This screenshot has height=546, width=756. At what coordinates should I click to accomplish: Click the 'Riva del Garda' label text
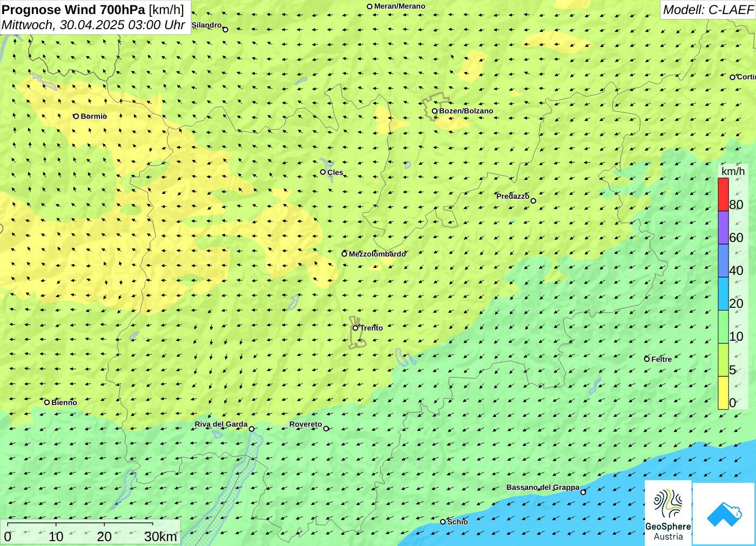click(221, 424)
